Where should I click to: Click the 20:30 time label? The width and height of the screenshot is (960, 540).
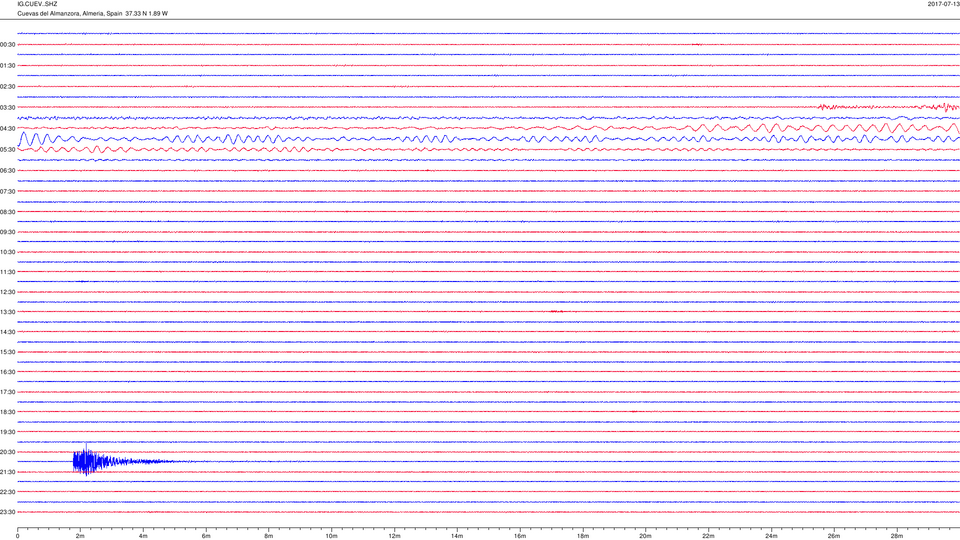(x=7, y=452)
